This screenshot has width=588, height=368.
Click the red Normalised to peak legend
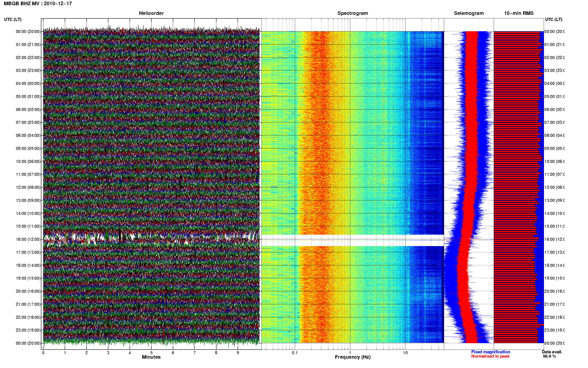click(x=490, y=356)
